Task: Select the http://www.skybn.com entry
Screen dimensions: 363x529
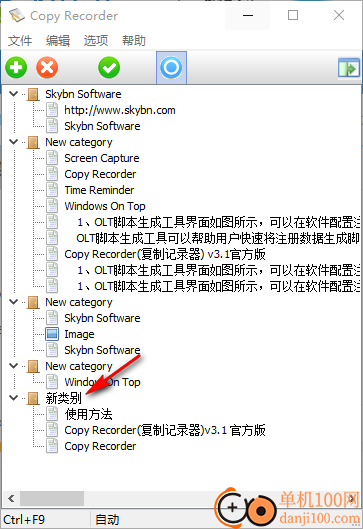Action: point(120,110)
